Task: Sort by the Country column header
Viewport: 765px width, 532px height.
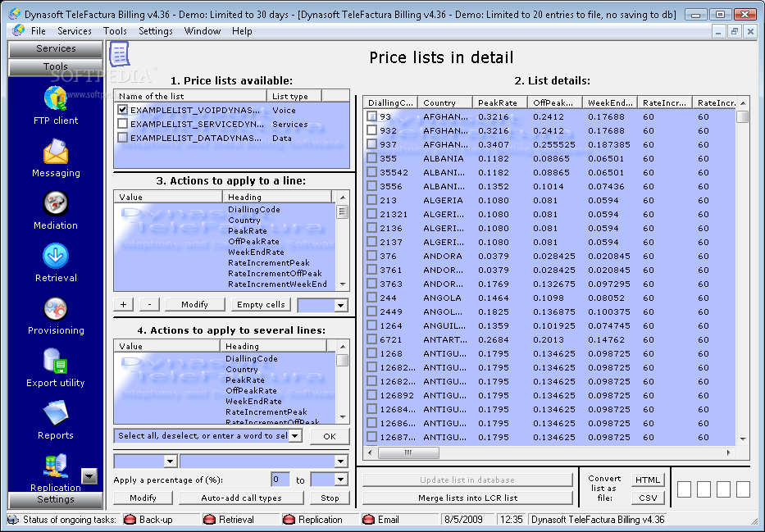Action: pos(444,103)
